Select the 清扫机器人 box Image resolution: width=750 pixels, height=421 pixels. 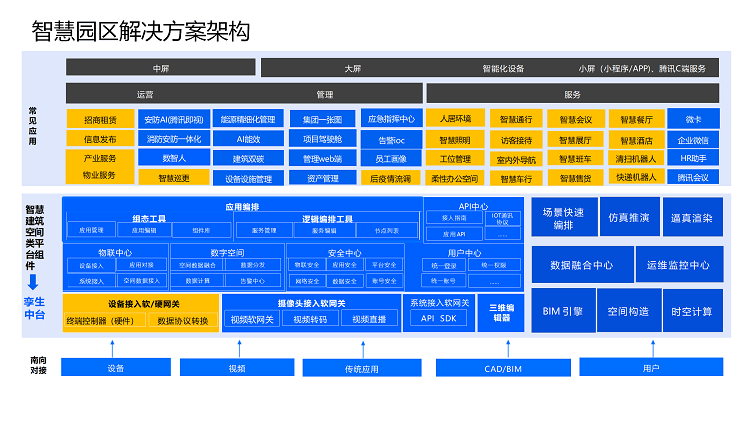637,158
